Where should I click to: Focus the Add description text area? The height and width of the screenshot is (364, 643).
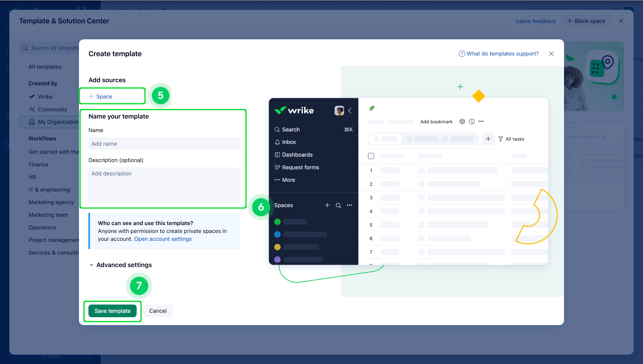point(164,185)
